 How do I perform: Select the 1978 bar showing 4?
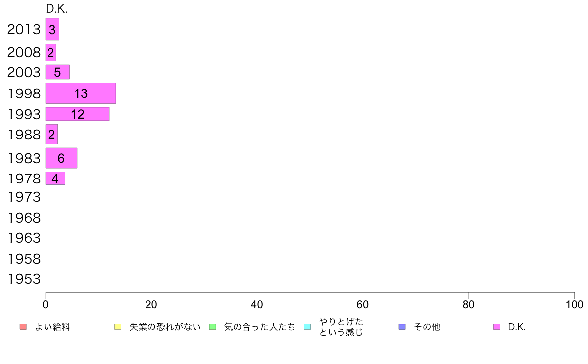point(55,179)
